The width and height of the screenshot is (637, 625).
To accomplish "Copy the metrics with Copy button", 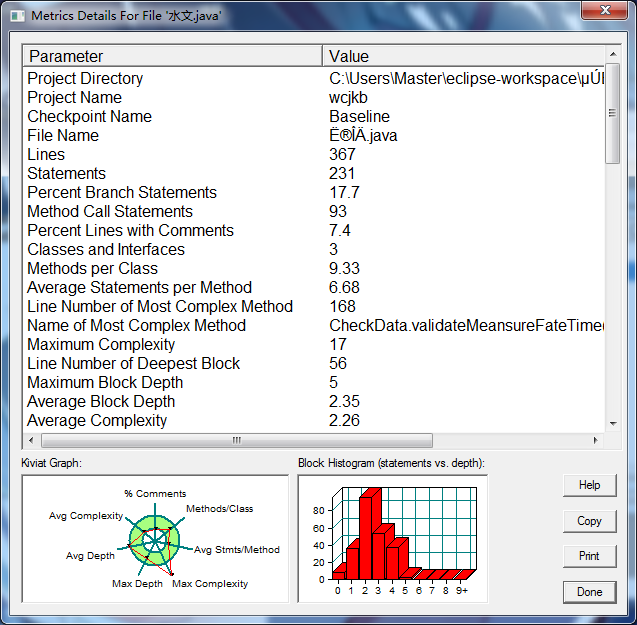I will 589,521.
